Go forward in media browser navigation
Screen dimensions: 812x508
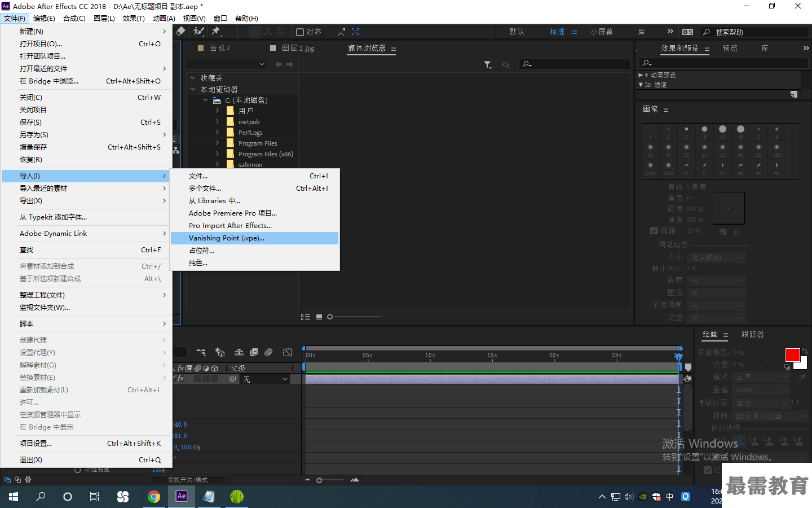(x=290, y=64)
